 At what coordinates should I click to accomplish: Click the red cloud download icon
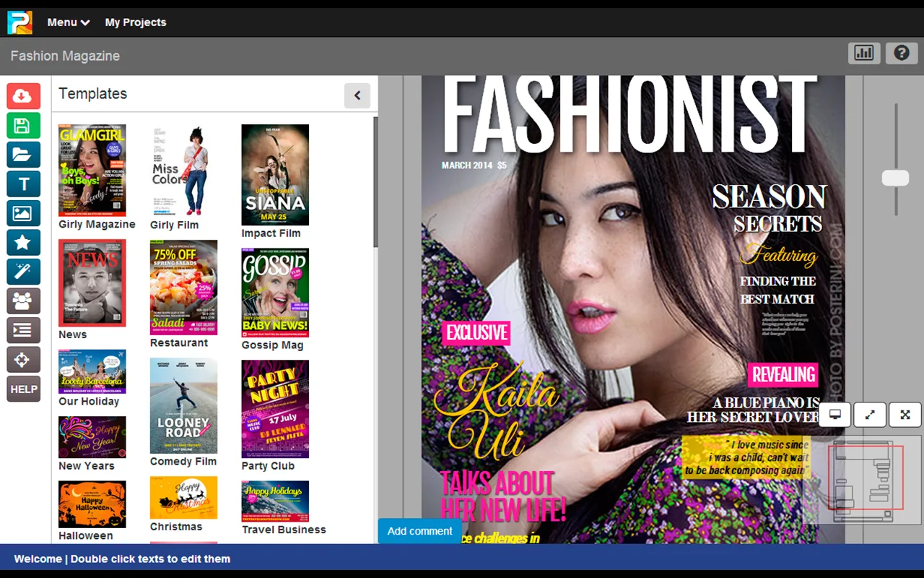click(24, 96)
